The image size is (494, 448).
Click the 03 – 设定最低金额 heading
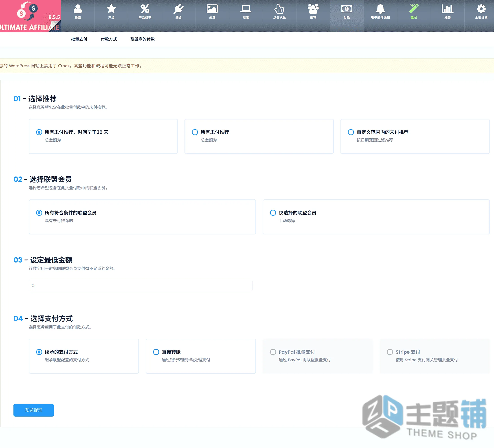click(43, 260)
